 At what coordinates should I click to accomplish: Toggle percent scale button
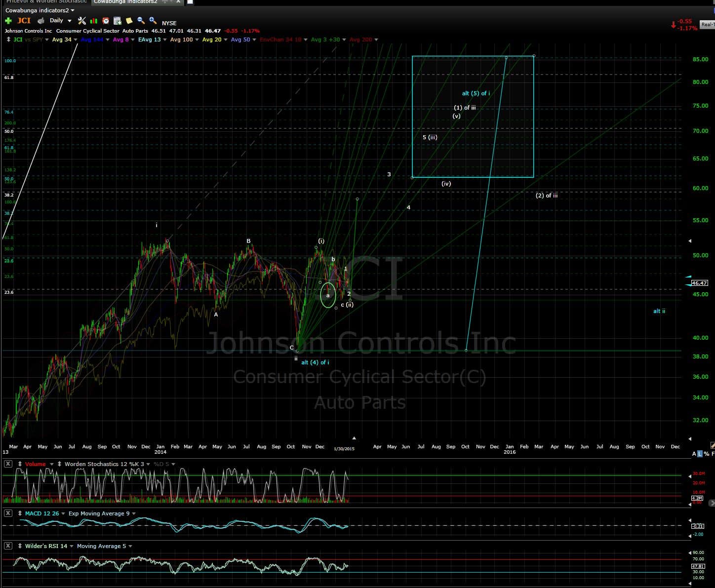(707, 454)
